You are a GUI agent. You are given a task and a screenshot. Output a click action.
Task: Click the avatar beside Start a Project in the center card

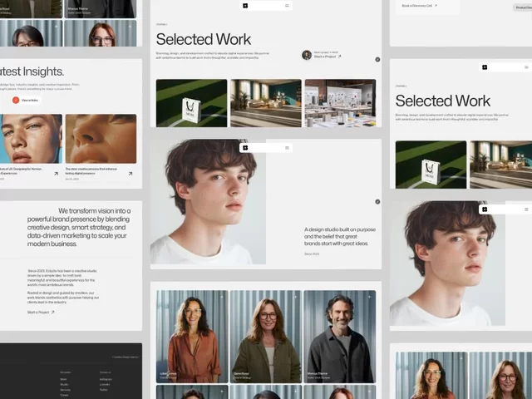tap(307, 55)
